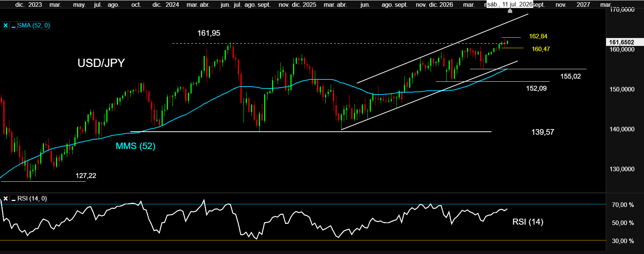Click the 161,95 resistance level label
The image size is (644, 254).
[x=209, y=33]
